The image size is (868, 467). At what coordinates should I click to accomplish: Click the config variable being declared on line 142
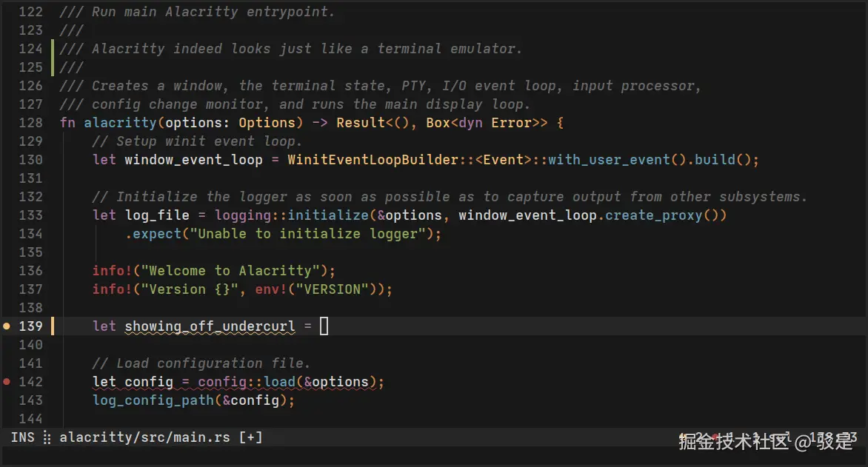pyautogui.click(x=149, y=382)
